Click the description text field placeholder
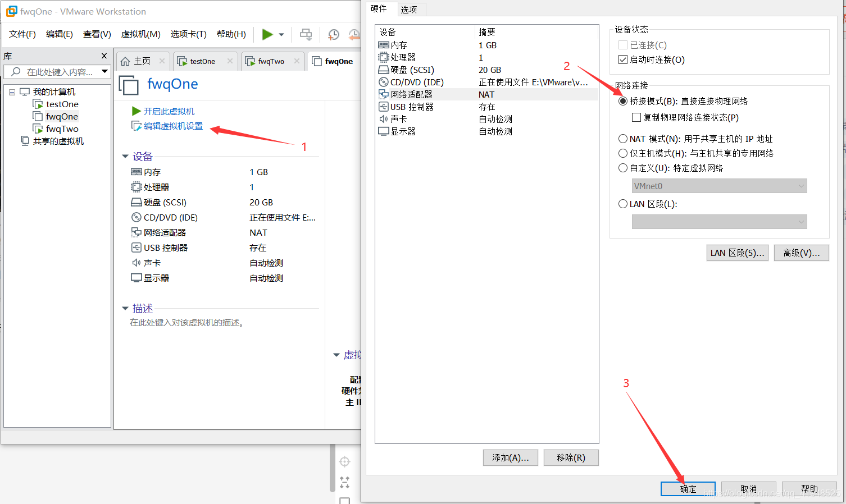846x504 pixels. click(x=187, y=323)
